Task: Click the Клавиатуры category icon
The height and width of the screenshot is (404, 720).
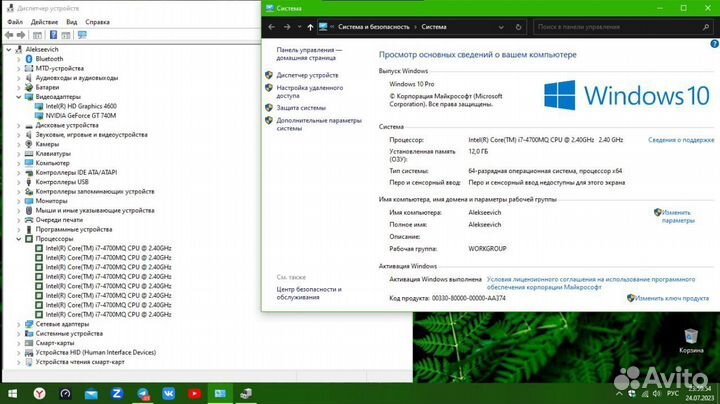Action: (29, 154)
